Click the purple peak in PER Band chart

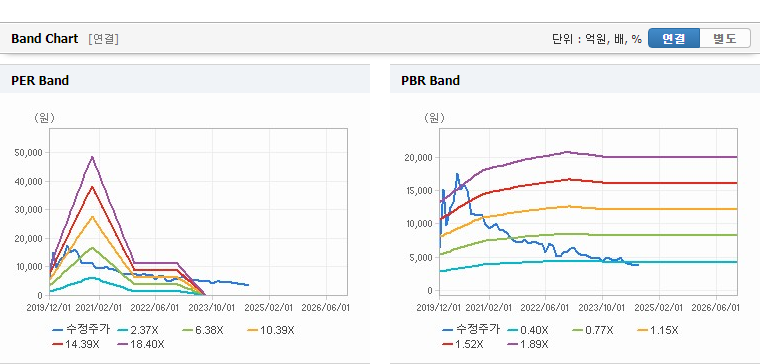pos(92,157)
